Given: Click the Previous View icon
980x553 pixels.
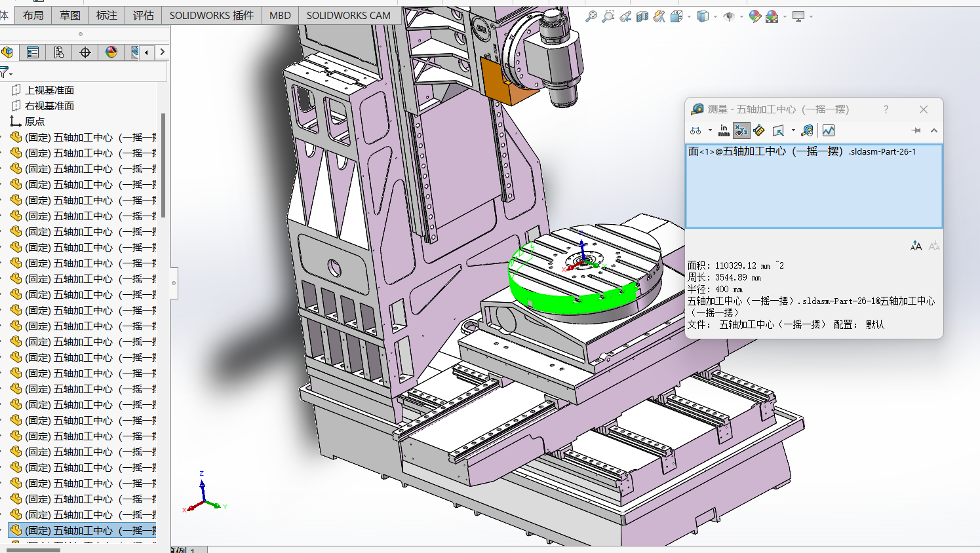Looking at the screenshot, I should (625, 16).
